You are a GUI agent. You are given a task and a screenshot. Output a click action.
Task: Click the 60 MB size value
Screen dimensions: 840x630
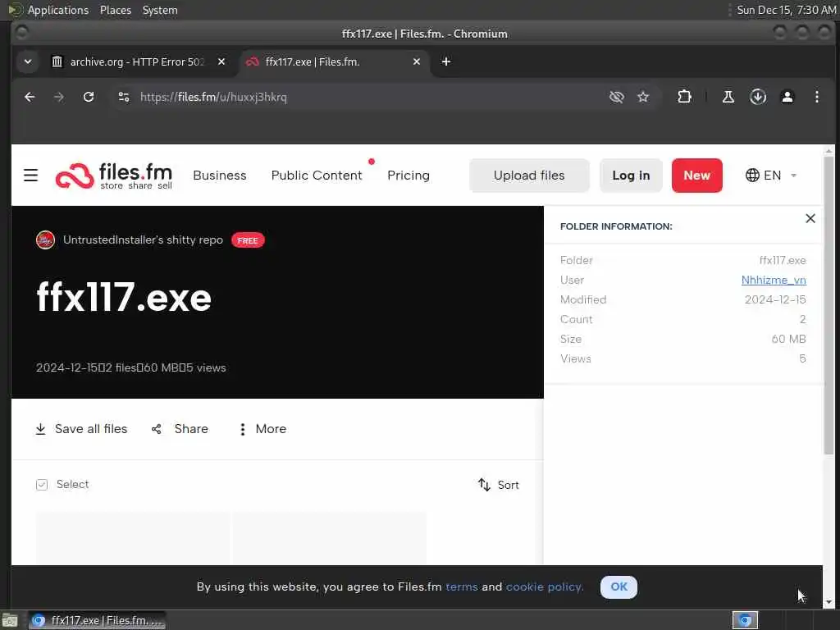tap(788, 339)
